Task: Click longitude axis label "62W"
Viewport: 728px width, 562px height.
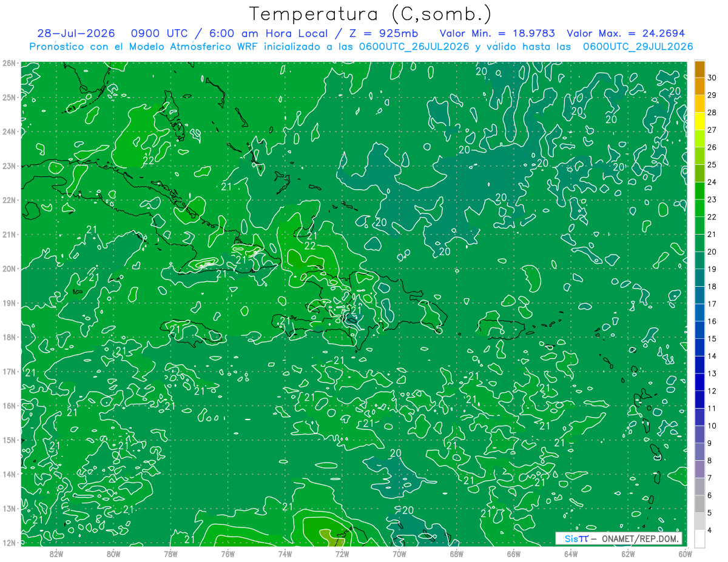Action: click(628, 554)
